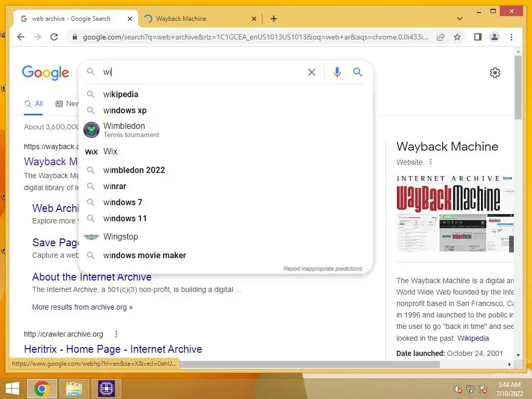Open options for crawler.archive.org result
Screen dimensions: 532x399
click(x=116, y=334)
